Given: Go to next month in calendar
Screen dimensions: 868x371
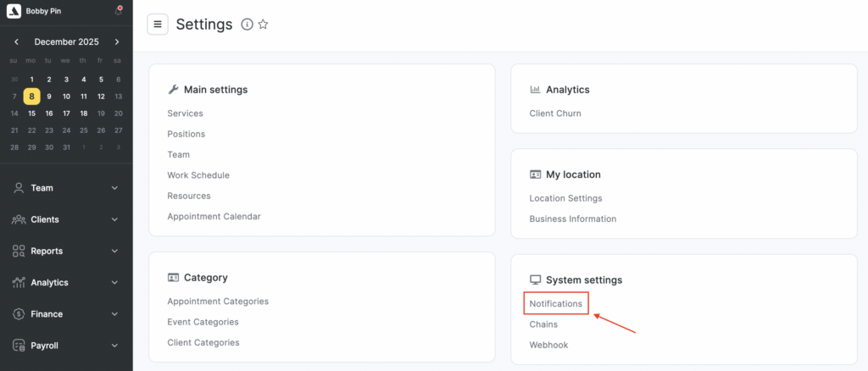Looking at the screenshot, I should pyautogui.click(x=117, y=42).
